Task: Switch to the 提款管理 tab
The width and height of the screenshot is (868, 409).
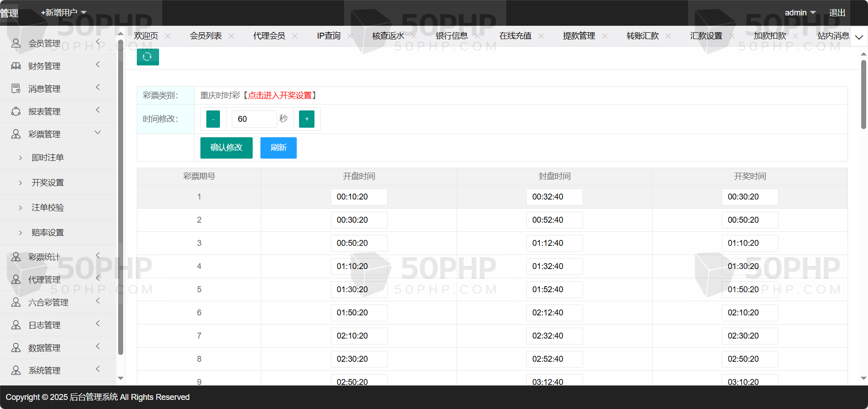Action: point(579,36)
